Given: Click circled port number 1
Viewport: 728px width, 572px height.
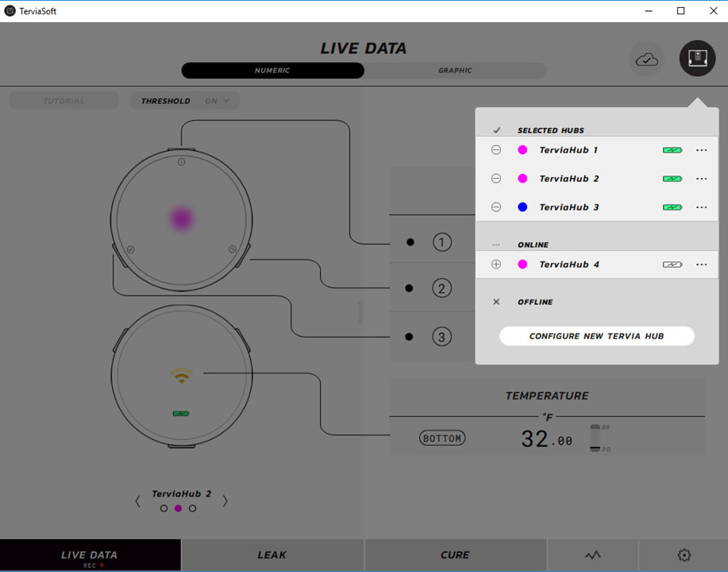Looking at the screenshot, I should tap(442, 242).
